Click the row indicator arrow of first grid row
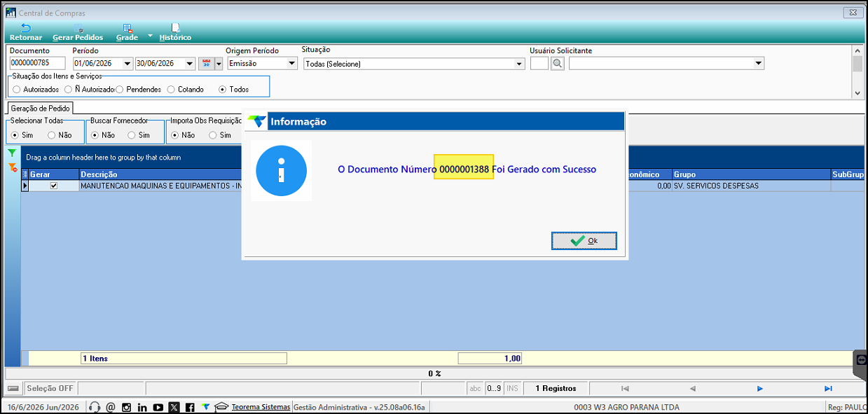Viewport: 868px width, 414px height. click(x=26, y=186)
